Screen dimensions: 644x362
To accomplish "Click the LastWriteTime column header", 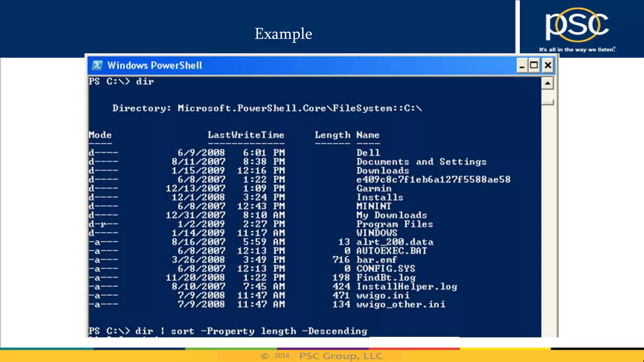I will [x=246, y=135].
